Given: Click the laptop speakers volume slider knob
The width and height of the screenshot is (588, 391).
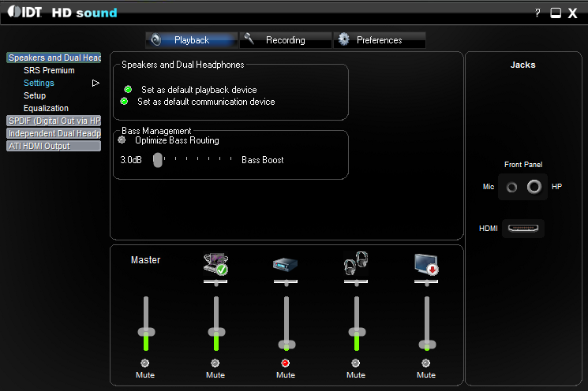Looking at the screenshot, I should point(216,332).
